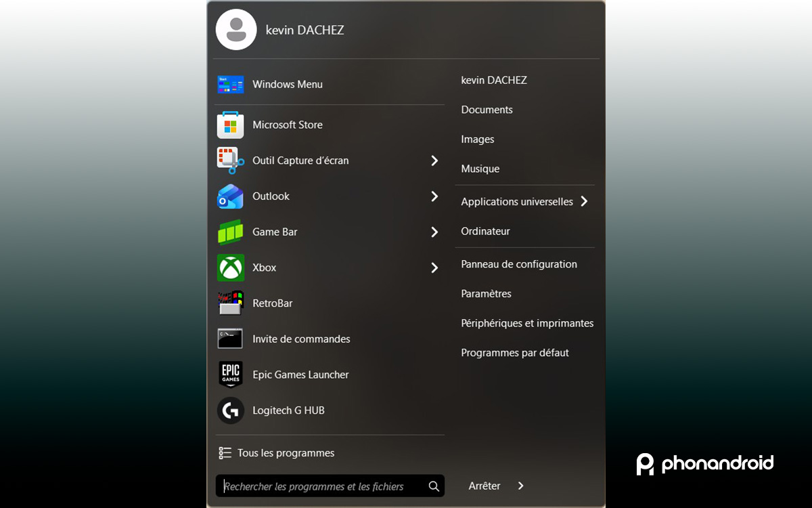
Task: Expand the Outlook jump list arrow
Action: pos(434,196)
